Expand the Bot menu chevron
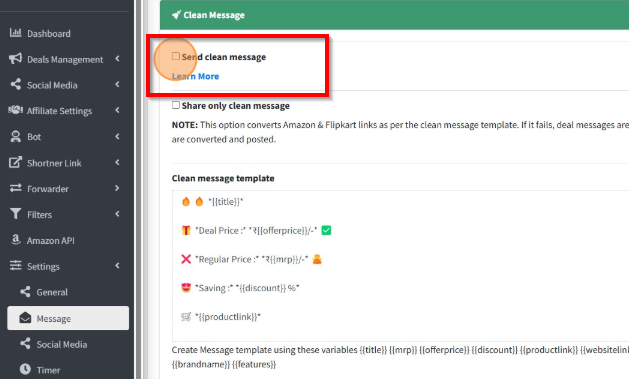This screenshot has width=629, height=379. coord(117,136)
